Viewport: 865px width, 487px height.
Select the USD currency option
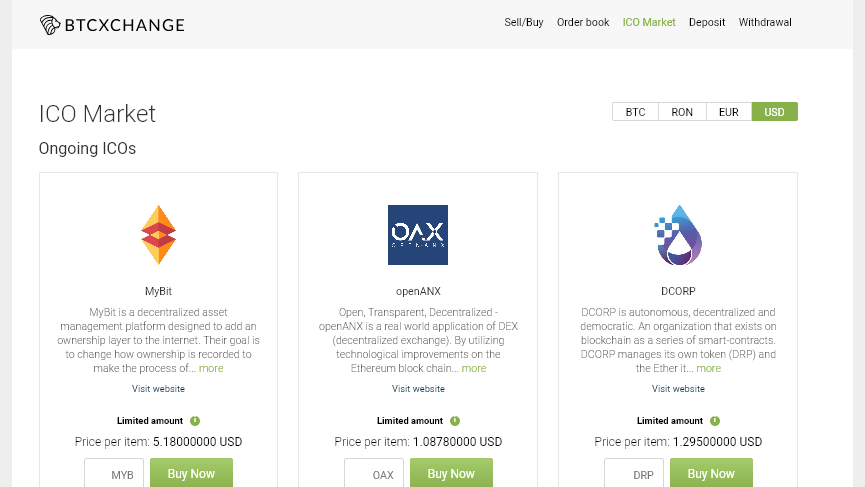pyautogui.click(x=775, y=112)
